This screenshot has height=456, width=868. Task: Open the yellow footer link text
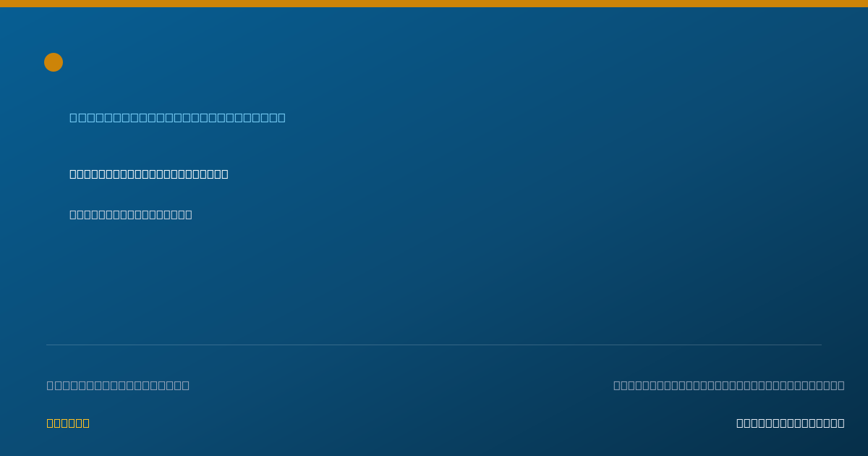68,423
